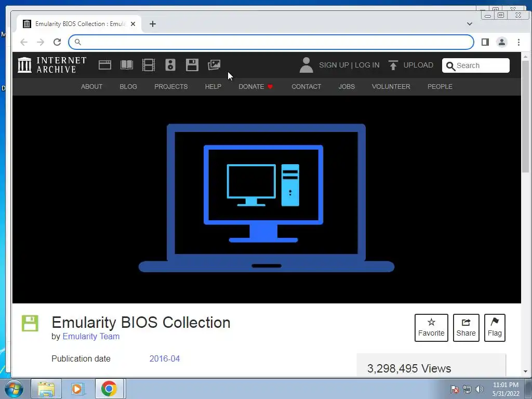Click the page vertical scrollbar thumb

[525, 117]
